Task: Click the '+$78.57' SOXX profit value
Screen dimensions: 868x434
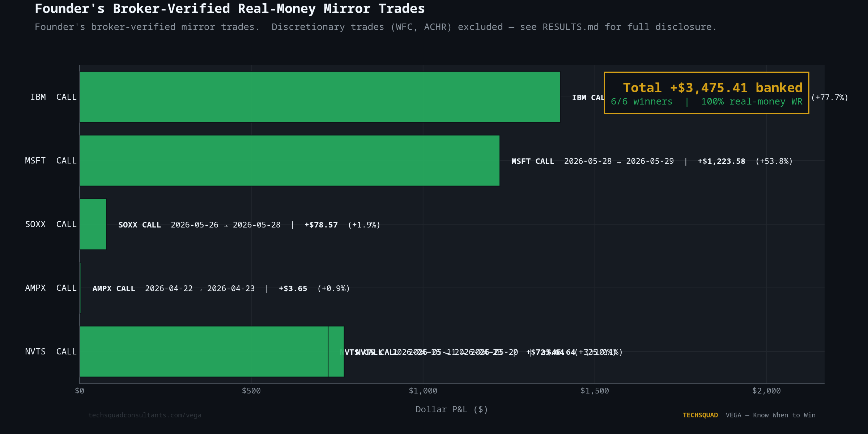Action: pos(321,225)
